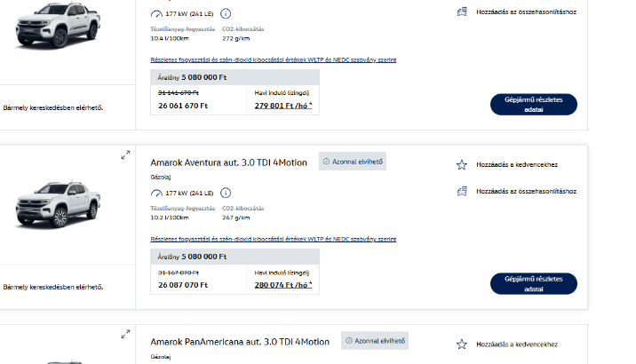Click Amarok PanAmericana aut. 3.0 TDI 4Motion title
The width and height of the screenshot is (636, 364).
click(x=240, y=342)
